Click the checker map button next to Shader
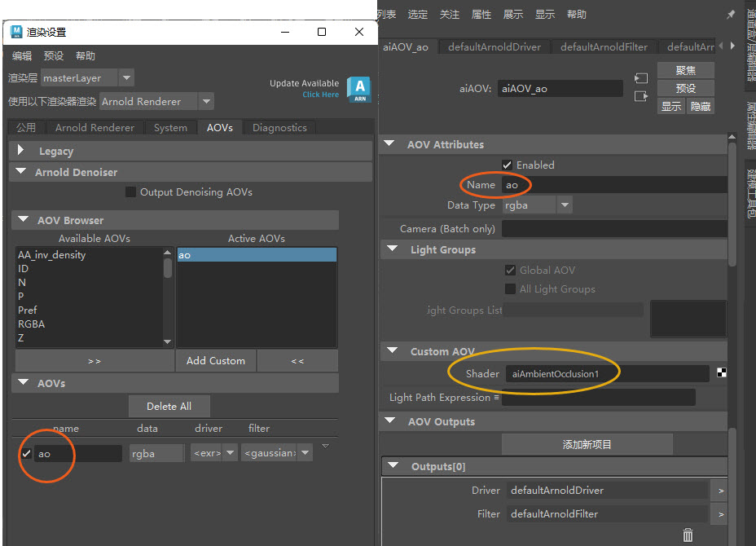The width and height of the screenshot is (756, 546). click(x=721, y=372)
